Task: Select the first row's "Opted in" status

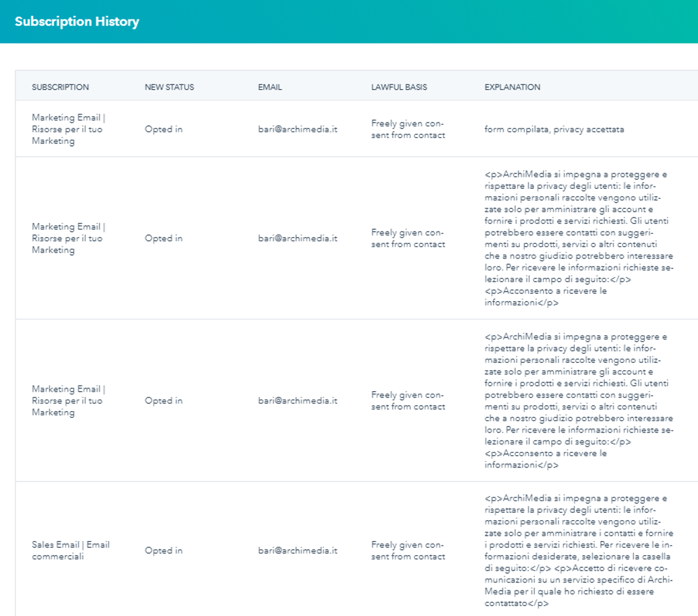Action: tap(163, 129)
